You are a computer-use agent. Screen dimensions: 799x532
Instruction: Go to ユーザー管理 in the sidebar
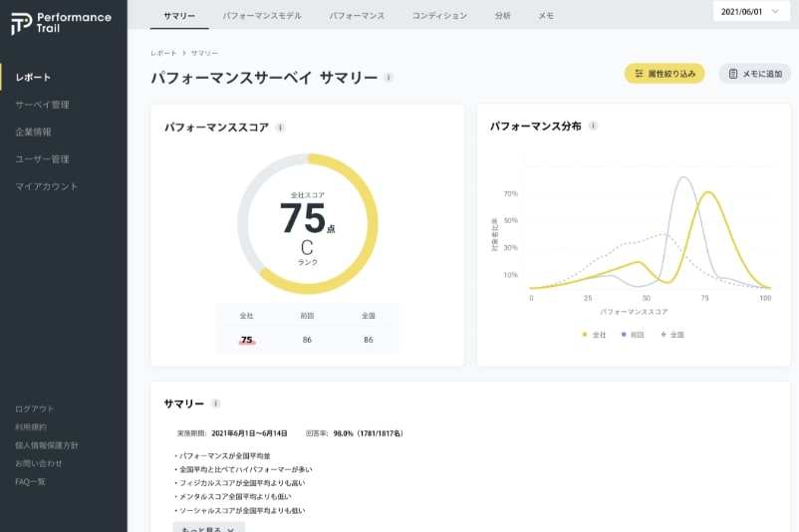tap(42, 159)
